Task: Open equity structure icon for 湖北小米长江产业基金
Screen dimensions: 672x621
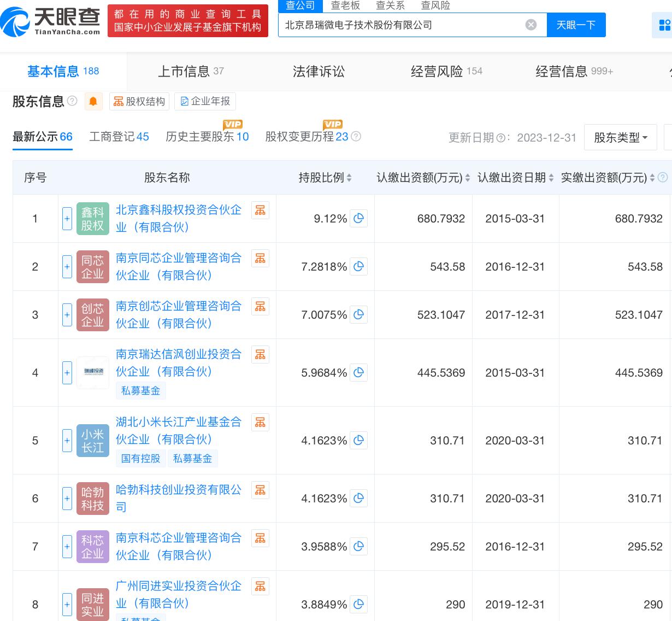Action: [260, 423]
